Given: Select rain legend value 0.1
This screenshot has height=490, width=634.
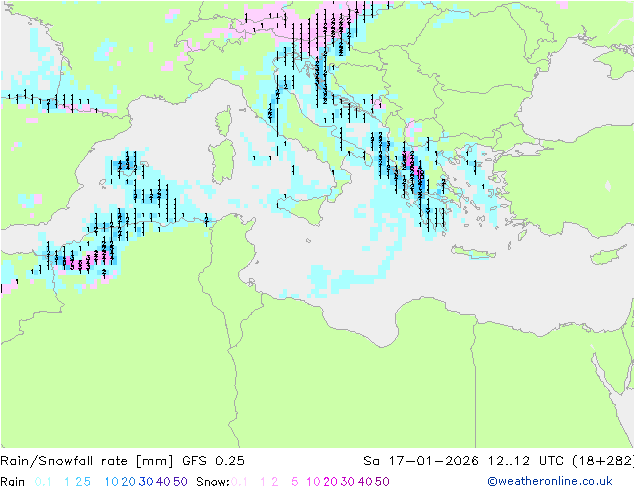Looking at the screenshot, I should (x=43, y=482).
